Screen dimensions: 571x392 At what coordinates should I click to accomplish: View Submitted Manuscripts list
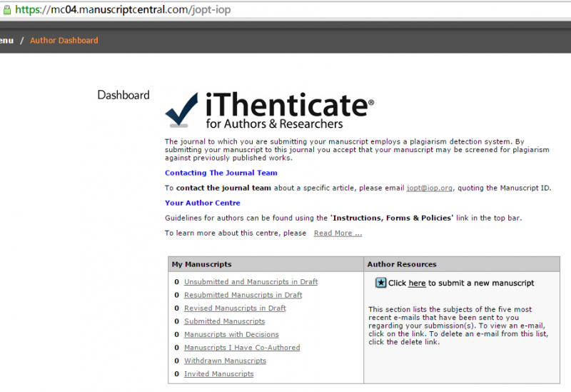click(x=224, y=321)
